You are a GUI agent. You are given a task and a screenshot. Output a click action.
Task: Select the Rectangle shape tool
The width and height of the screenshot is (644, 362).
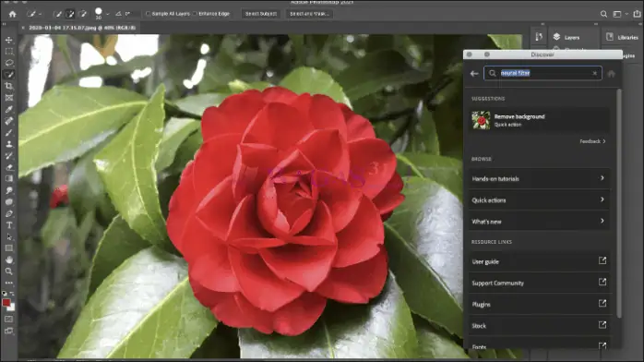(x=8, y=248)
